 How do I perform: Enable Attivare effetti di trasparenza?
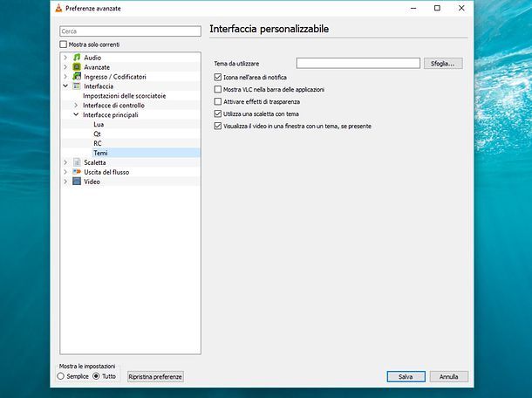(x=218, y=101)
